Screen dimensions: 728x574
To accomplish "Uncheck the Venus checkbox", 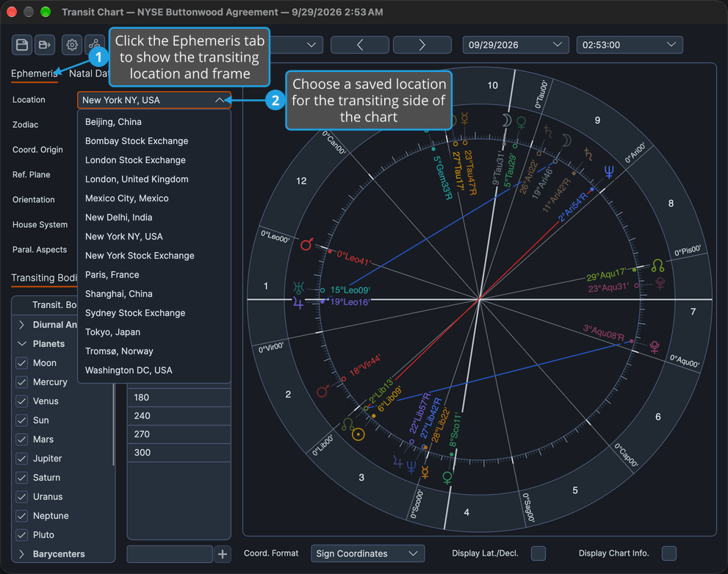I will point(22,401).
